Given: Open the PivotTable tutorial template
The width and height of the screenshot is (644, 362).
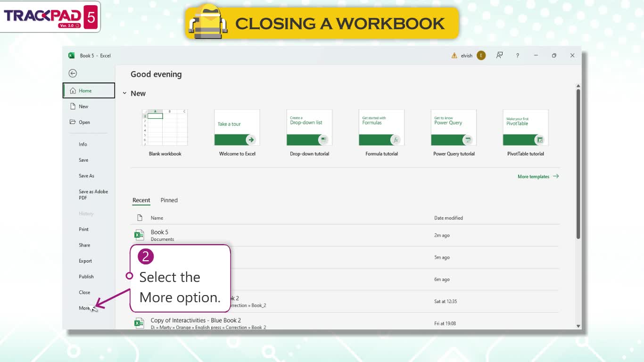Looking at the screenshot, I should (x=526, y=128).
